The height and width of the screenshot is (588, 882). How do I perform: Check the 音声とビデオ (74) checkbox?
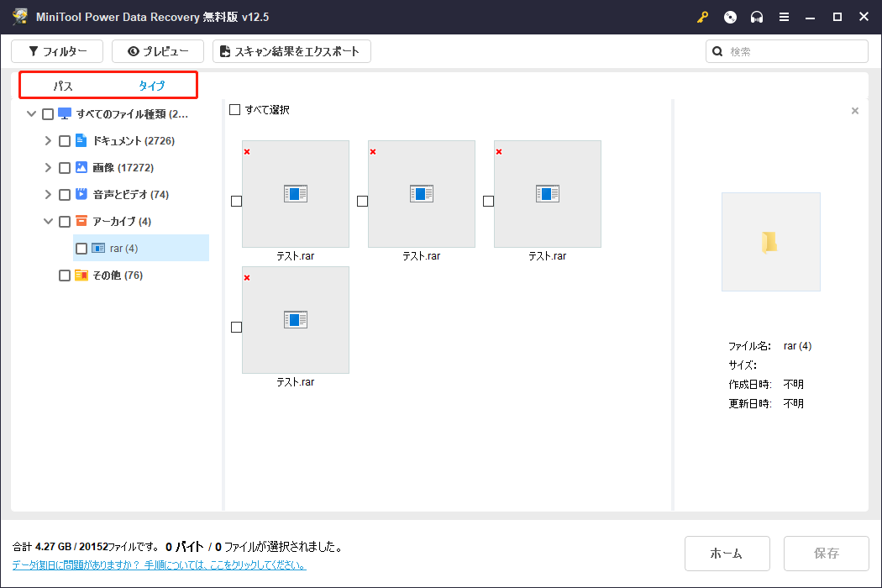click(65, 195)
